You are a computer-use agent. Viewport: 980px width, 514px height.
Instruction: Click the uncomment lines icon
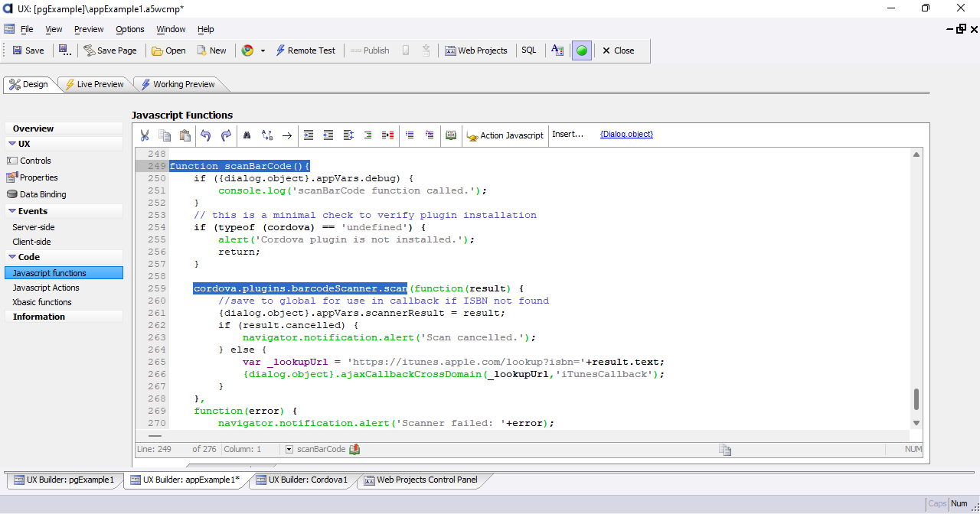click(x=430, y=135)
